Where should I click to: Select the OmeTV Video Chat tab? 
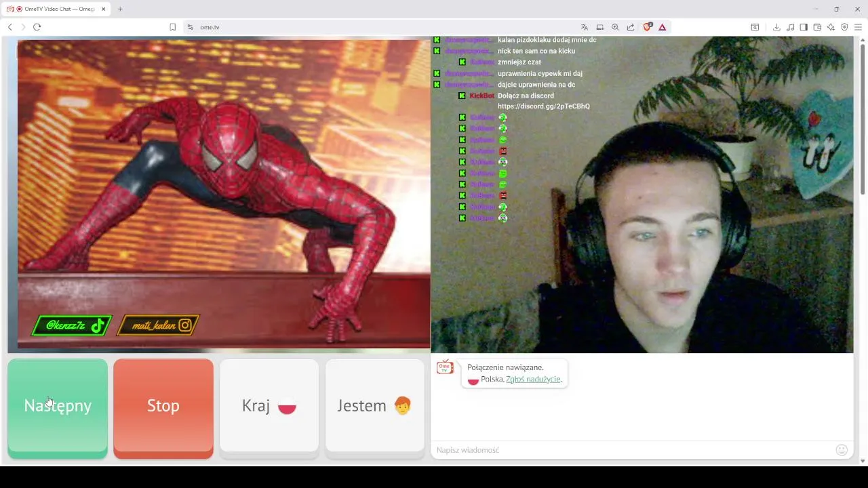[x=57, y=9]
